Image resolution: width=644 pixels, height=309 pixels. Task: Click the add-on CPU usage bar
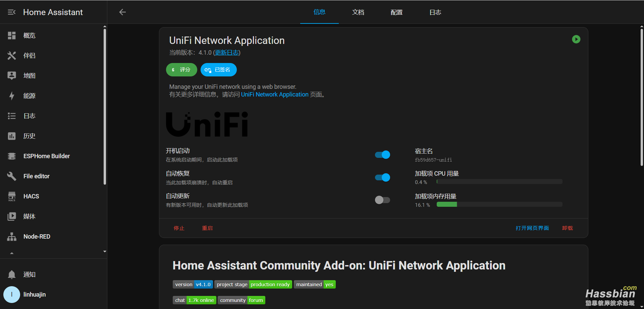pos(499,182)
